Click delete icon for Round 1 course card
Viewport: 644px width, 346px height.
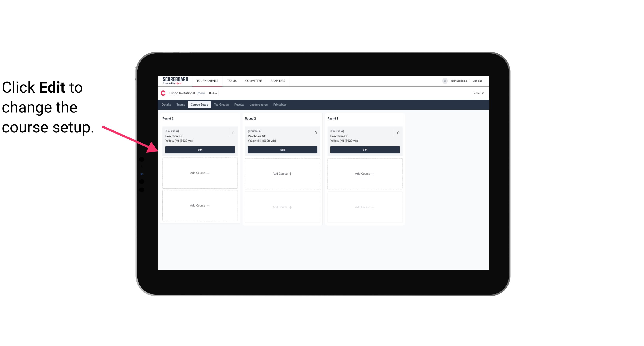(x=234, y=132)
